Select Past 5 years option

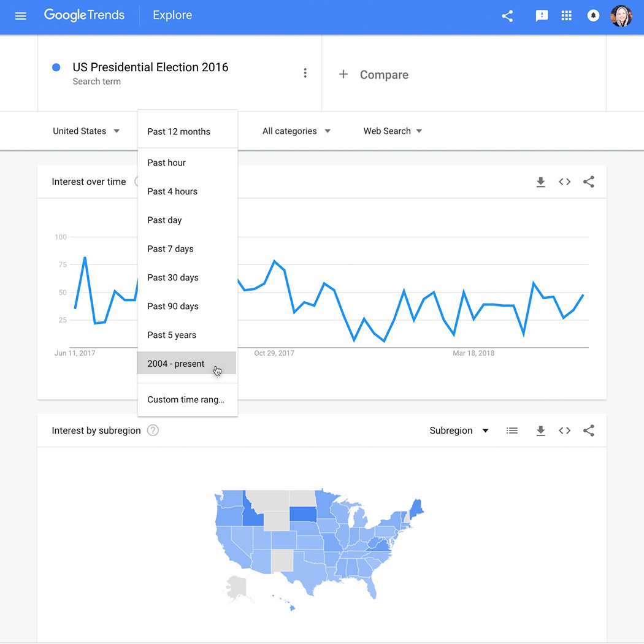coord(187,335)
